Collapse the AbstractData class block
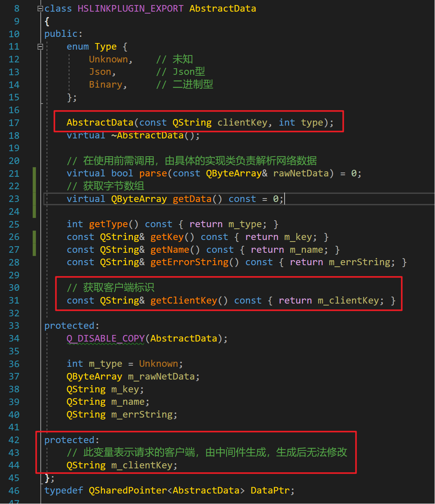This screenshot has width=435, height=504. [x=40, y=9]
